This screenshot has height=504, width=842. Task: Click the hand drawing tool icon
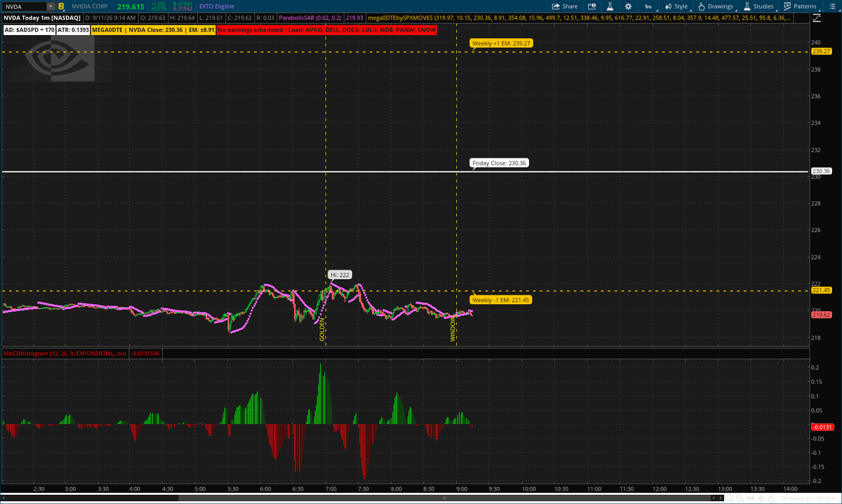coord(771,498)
